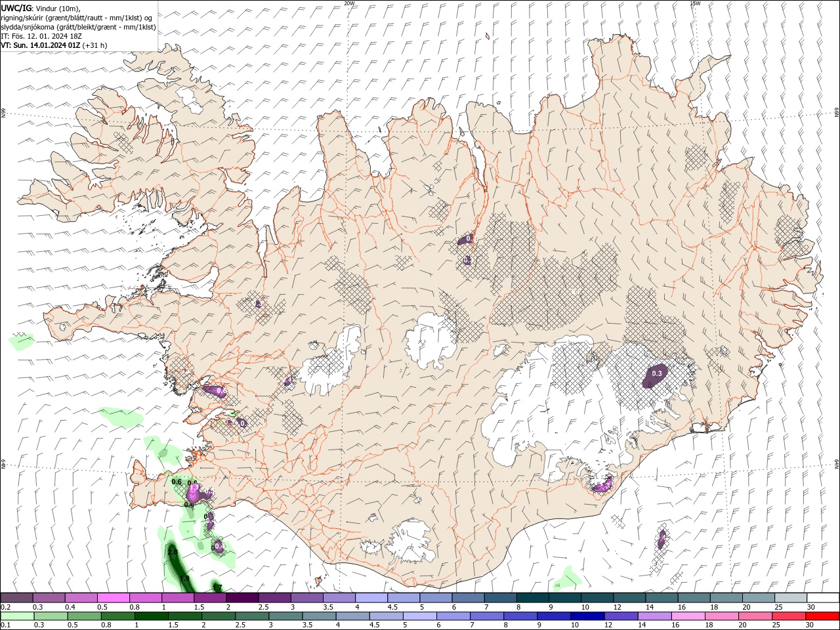Pick the deep blue rain swatch labeled 10
840x630 pixels.
[x=588, y=616]
